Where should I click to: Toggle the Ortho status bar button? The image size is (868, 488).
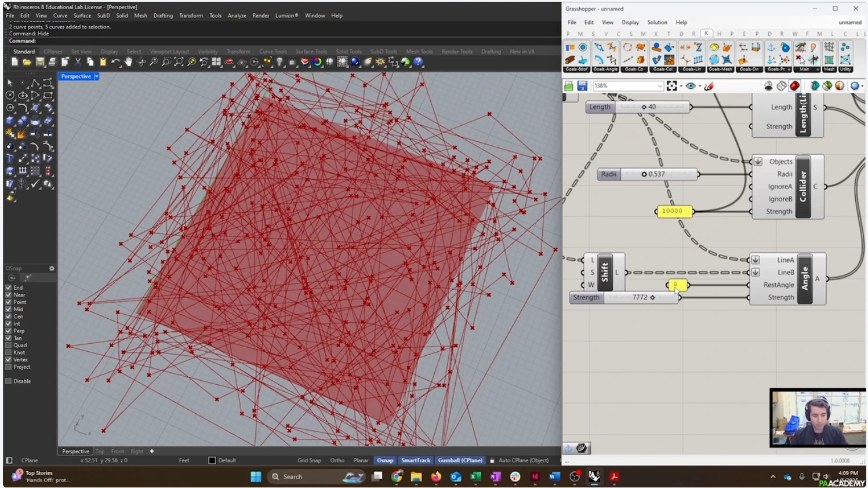pos(337,460)
